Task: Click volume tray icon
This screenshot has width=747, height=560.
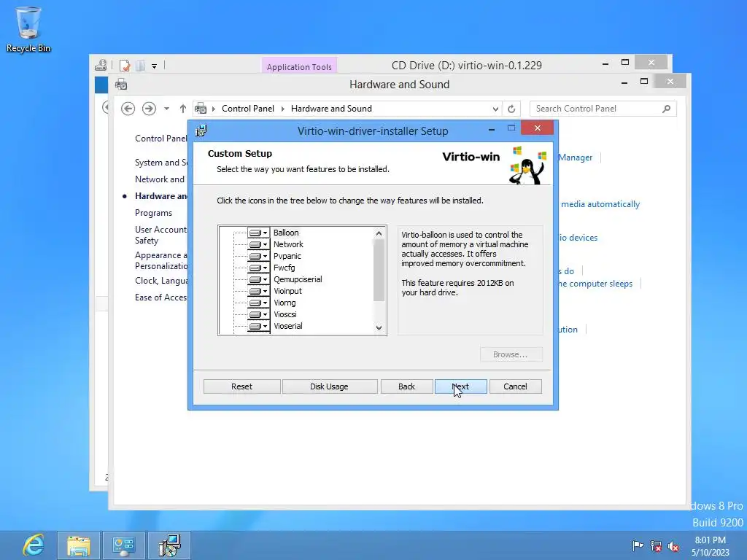Action: click(x=673, y=546)
